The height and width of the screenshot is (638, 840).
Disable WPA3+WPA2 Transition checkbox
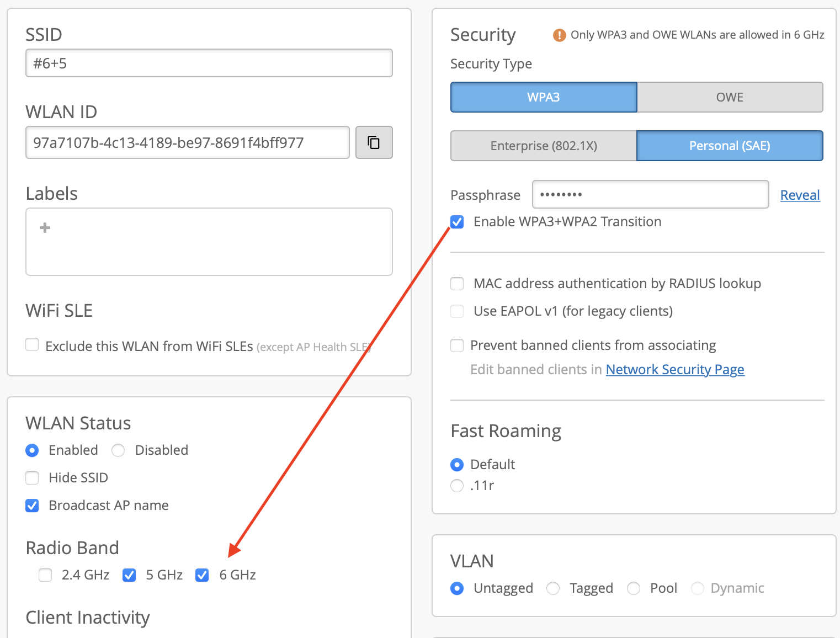click(x=458, y=222)
